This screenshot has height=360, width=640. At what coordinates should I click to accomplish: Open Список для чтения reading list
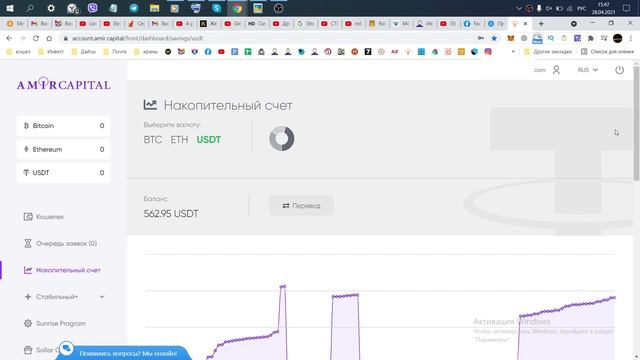click(x=607, y=51)
